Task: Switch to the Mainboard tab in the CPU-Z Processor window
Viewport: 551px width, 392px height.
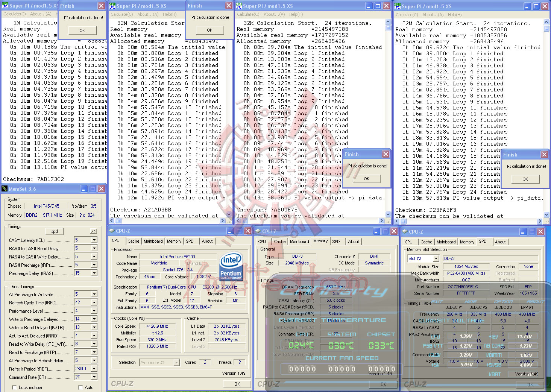Action: click(153, 241)
